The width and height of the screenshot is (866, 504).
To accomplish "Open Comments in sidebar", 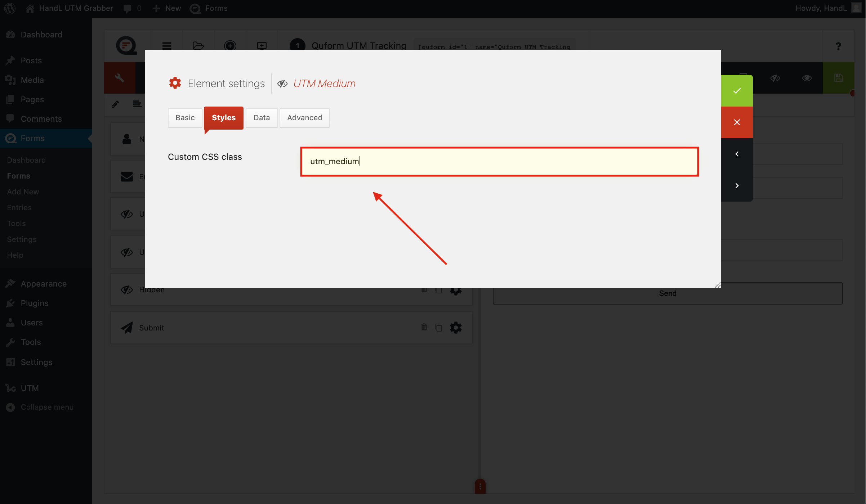I will 46,119.
